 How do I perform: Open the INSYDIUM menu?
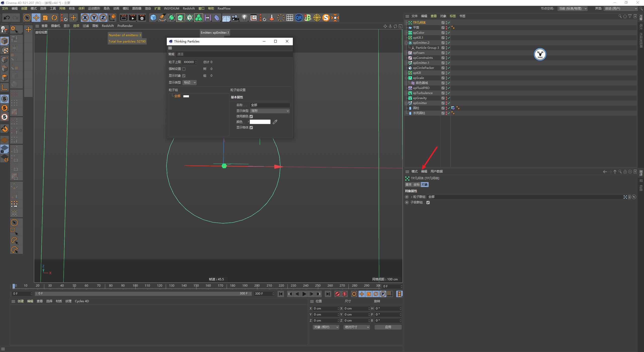point(171,8)
